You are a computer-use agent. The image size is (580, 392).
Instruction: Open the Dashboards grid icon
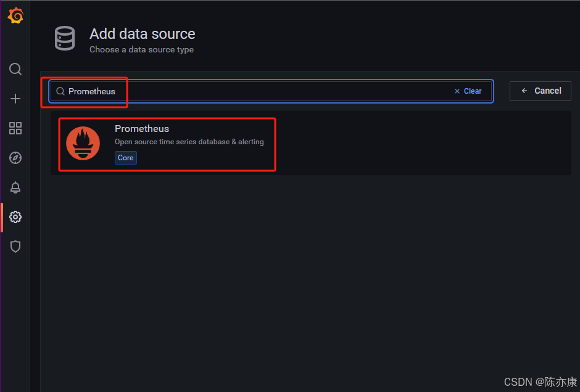tap(15, 128)
